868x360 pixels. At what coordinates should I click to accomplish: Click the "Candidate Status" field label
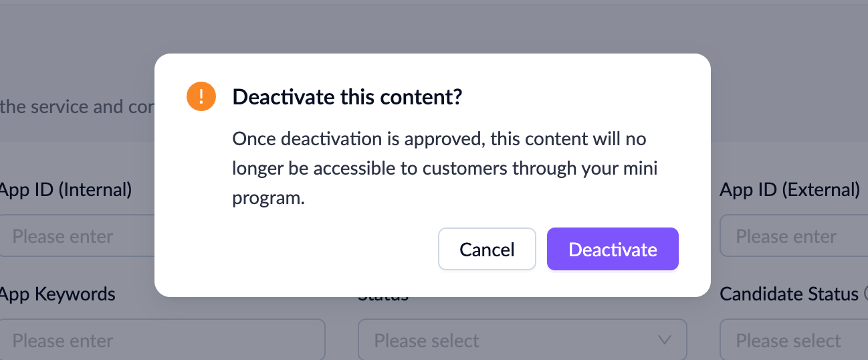tap(789, 294)
